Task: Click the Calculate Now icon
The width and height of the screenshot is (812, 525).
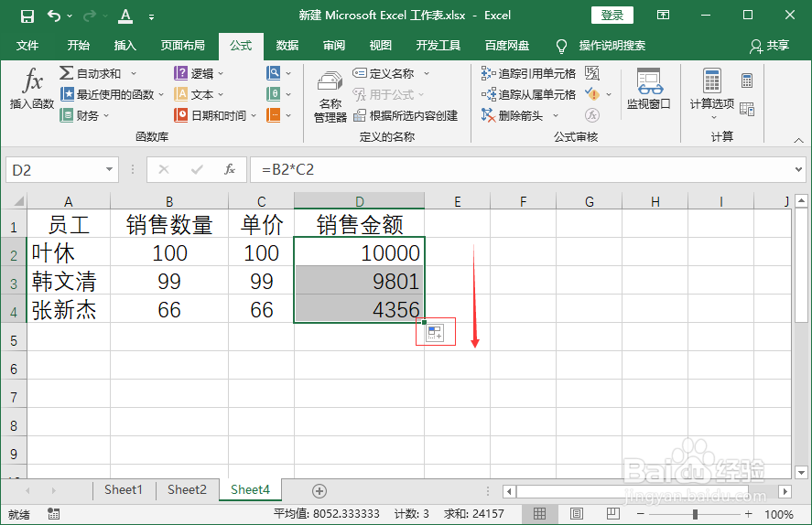Action: click(x=747, y=80)
